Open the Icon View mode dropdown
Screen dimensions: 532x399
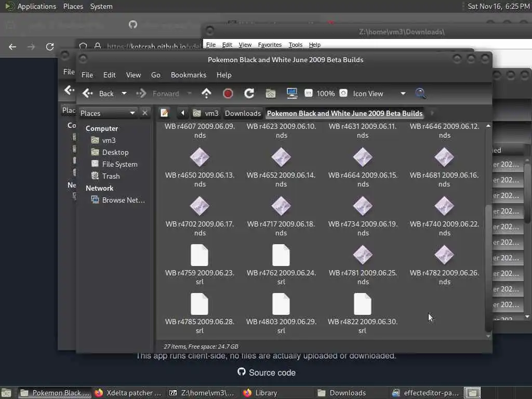tap(379, 94)
